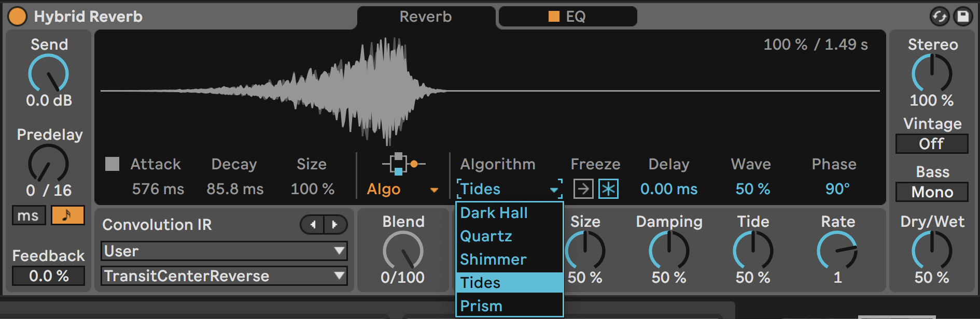Select Dark Hall algorithm
Image resolution: width=980 pixels, height=319 pixels.
510,213
